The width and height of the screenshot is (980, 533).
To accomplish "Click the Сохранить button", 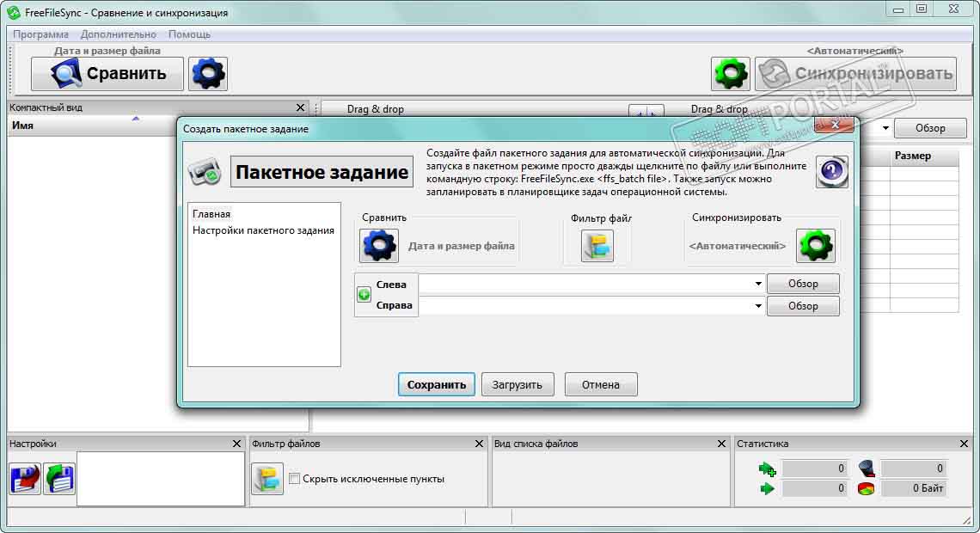I will (x=436, y=384).
